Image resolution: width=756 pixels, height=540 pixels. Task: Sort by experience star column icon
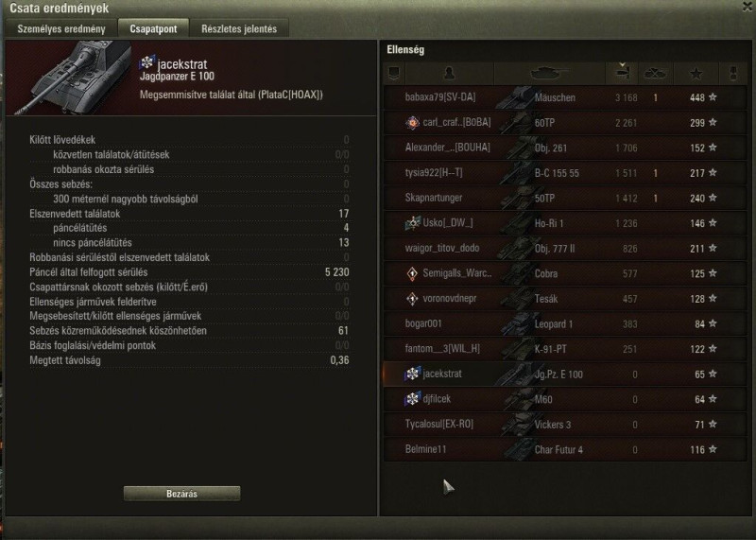click(696, 74)
